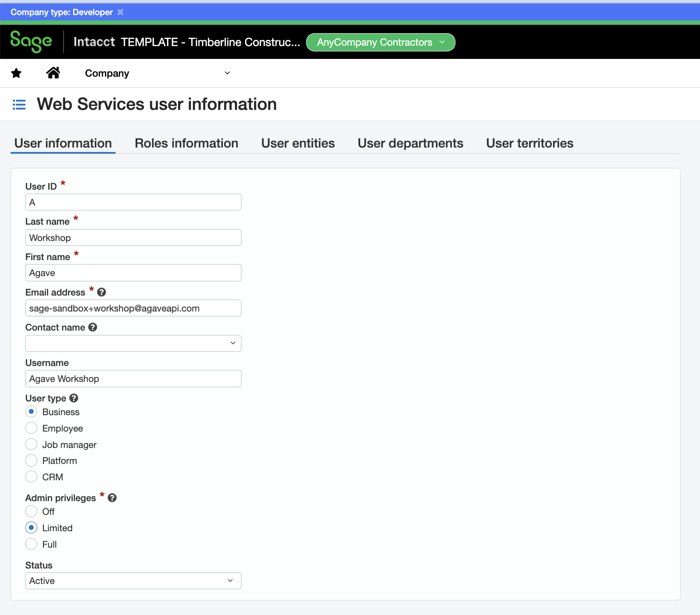
Task: Show help for Contact name
Action: [93, 327]
